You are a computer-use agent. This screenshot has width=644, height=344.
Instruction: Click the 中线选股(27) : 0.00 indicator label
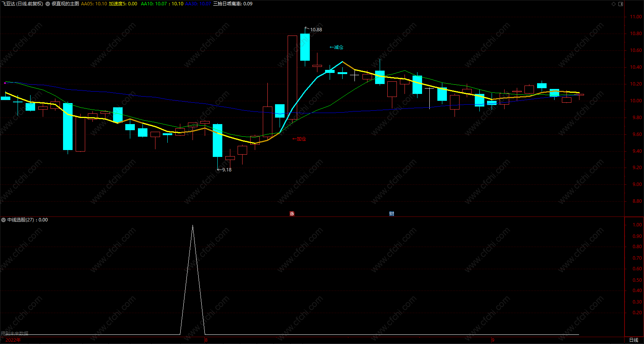point(28,220)
